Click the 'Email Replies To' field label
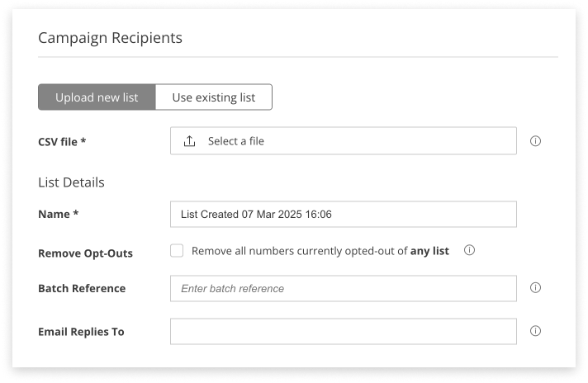 tap(81, 332)
